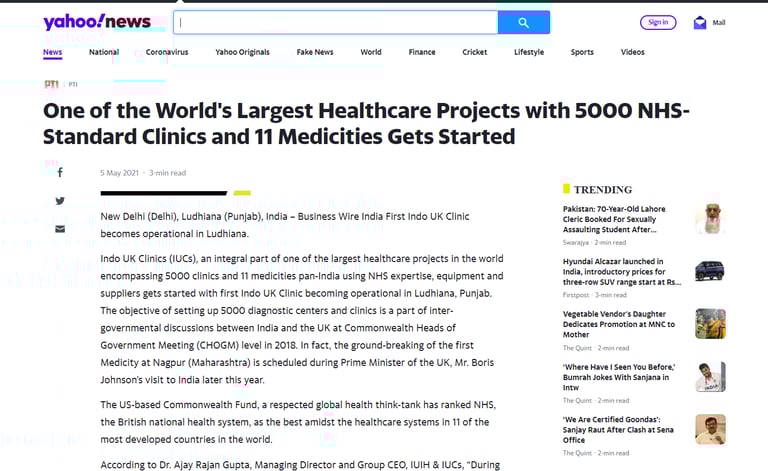Image resolution: width=768 pixels, height=471 pixels.
Task: Open Bumrah jokes with Sanjana story
Action: coord(619,377)
